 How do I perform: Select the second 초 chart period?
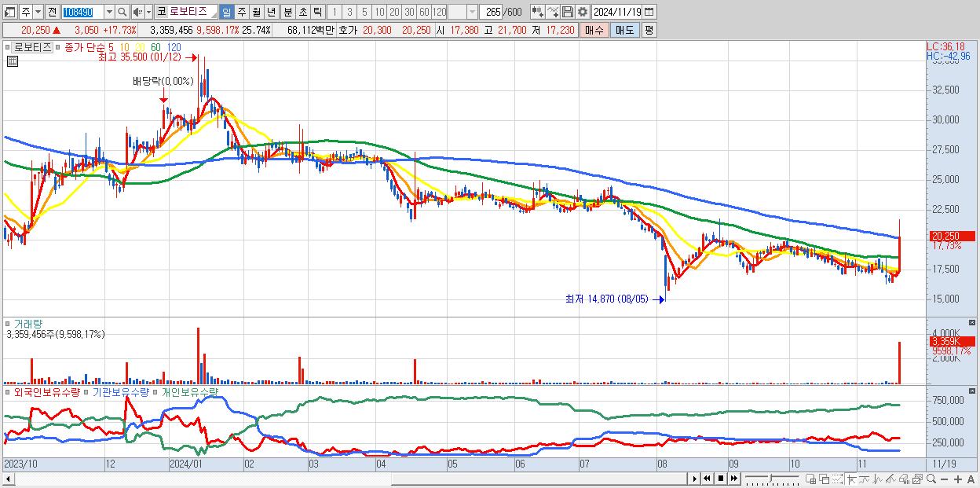[302, 12]
